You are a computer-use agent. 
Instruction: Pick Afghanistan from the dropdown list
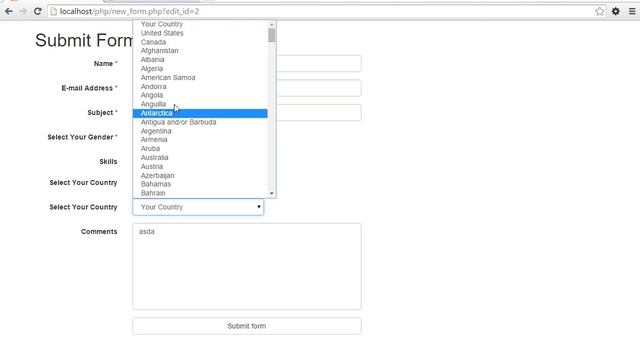click(200, 51)
